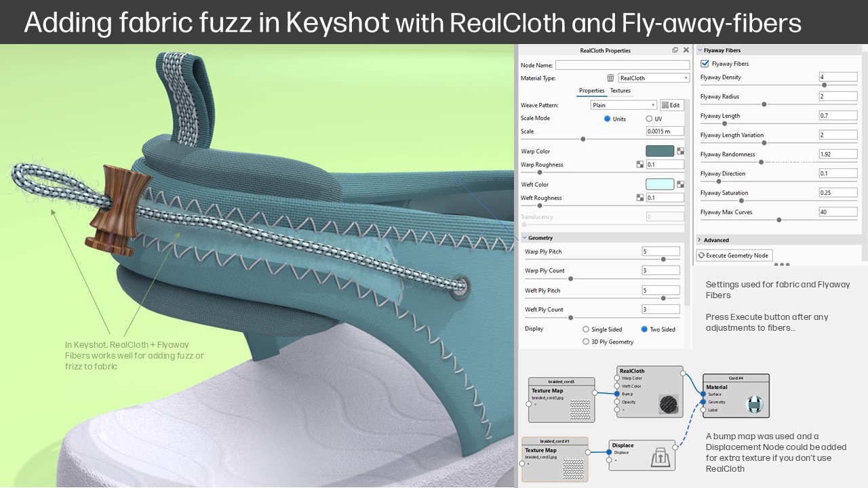Image resolution: width=868 pixels, height=488 pixels.
Task: Select the Properties tab
Action: 591,90
